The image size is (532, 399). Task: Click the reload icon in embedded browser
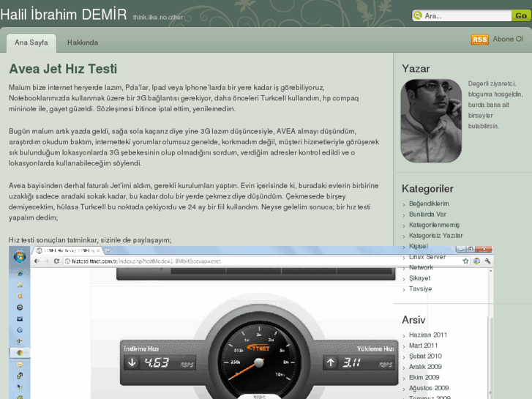click(56, 261)
